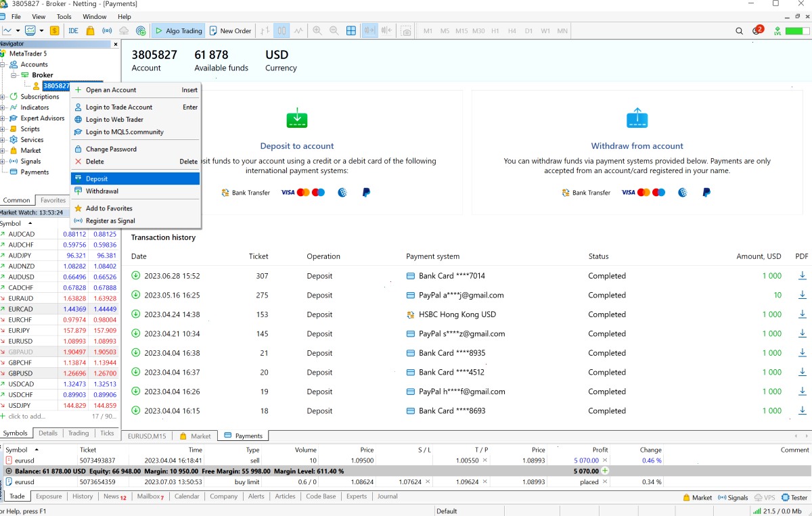Expand the Indicators tree node

[3, 108]
